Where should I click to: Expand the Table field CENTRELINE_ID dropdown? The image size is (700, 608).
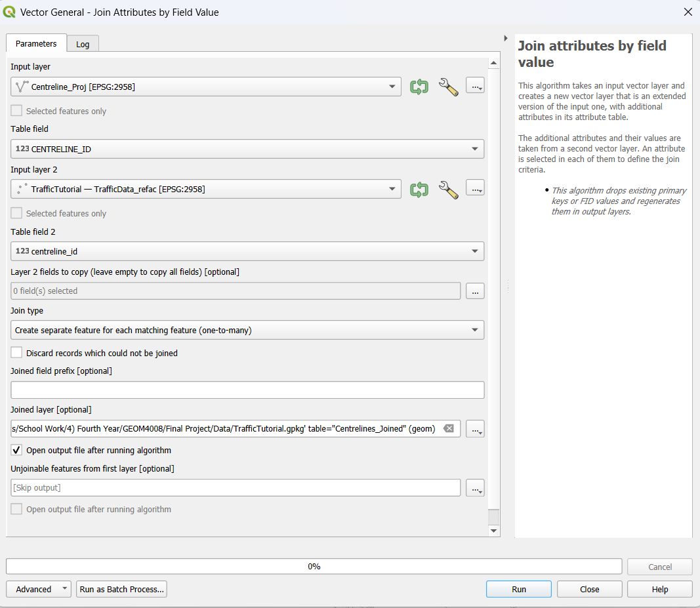pos(247,149)
